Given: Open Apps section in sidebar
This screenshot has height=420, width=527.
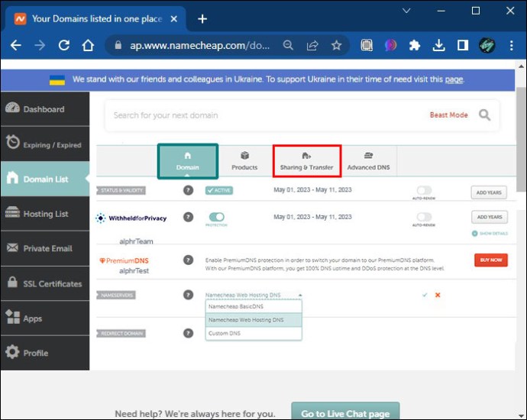Looking at the screenshot, I should [33, 318].
